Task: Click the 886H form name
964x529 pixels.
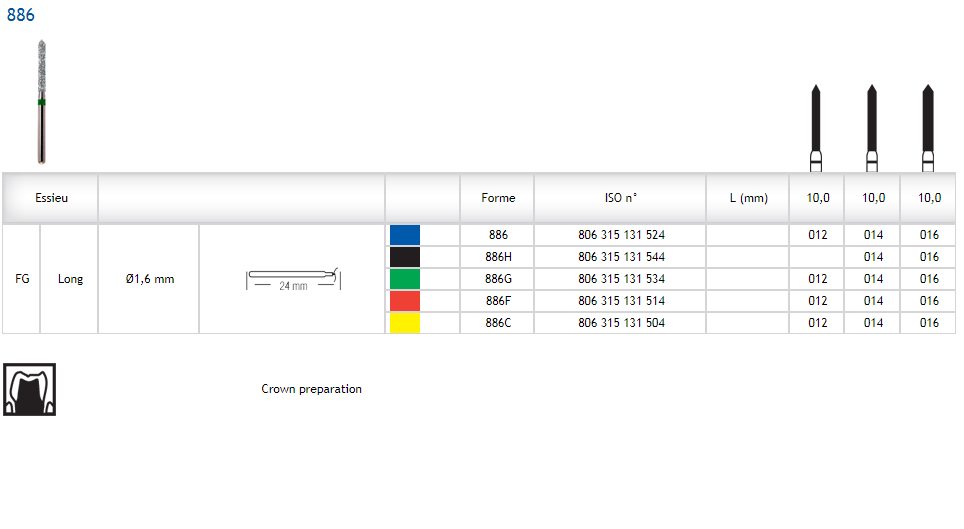Action: tap(497, 257)
